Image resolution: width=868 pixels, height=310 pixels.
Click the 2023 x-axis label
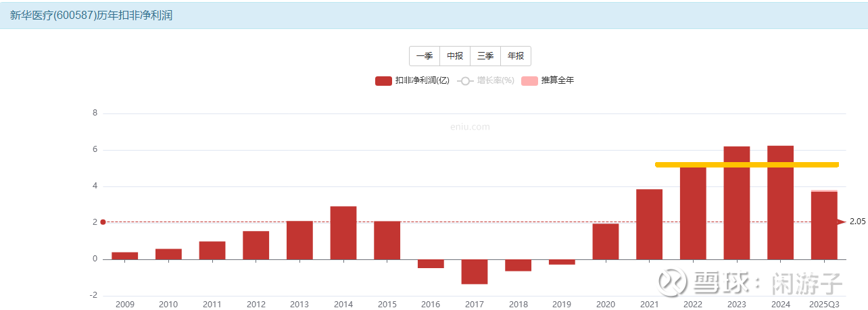coord(737,305)
